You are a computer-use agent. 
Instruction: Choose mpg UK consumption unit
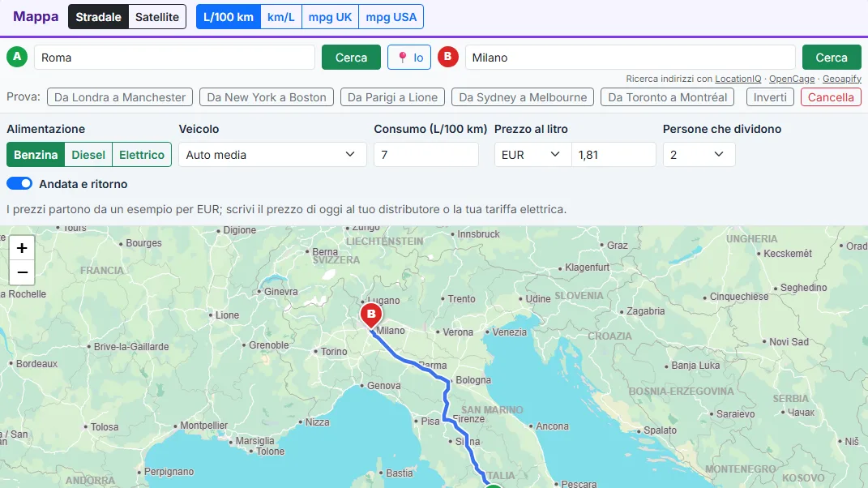331,16
